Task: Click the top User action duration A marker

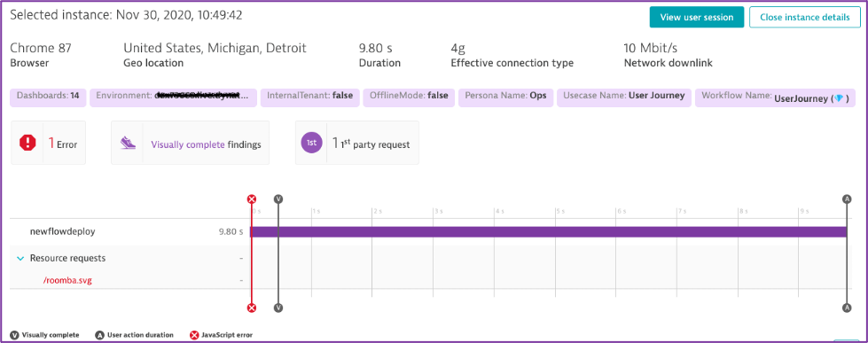Action: pyautogui.click(x=847, y=199)
